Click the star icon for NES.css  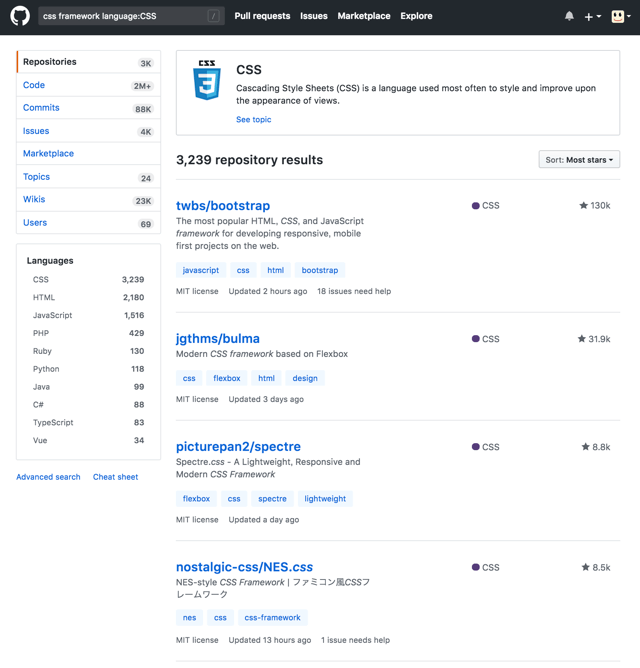point(585,567)
